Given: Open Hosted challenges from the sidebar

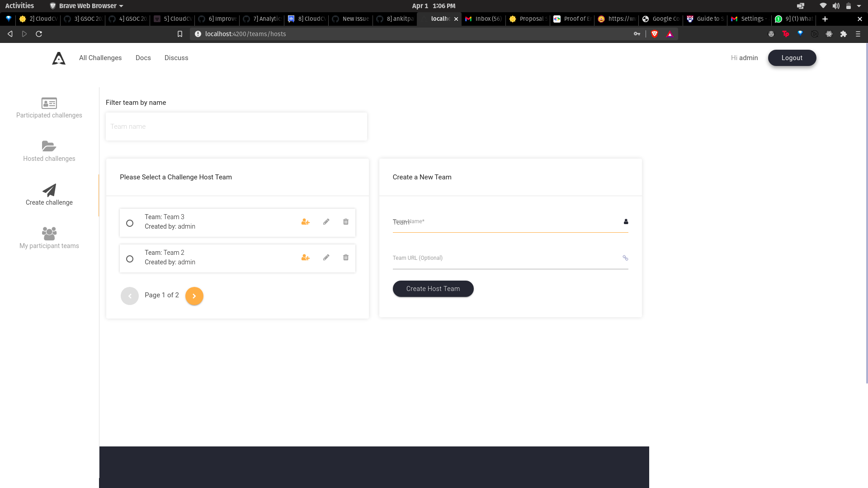Looking at the screenshot, I should (49, 151).
